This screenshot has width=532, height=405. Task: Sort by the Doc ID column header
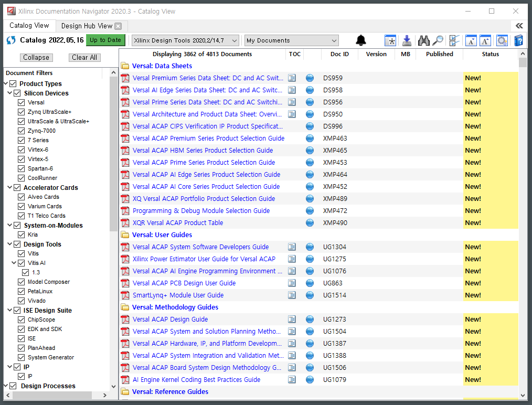pyautogui.click(x=339, y=54)
